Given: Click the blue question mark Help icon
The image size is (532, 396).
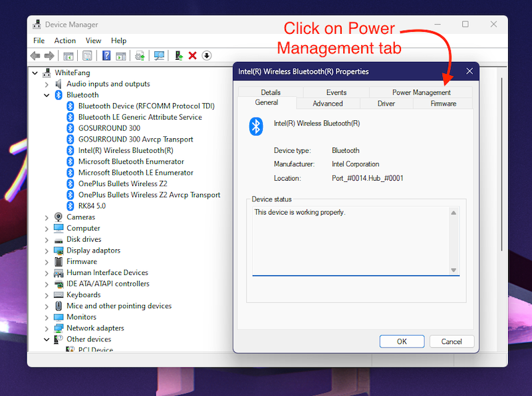Looking at the screenshot, I should (x=106, y=56).
